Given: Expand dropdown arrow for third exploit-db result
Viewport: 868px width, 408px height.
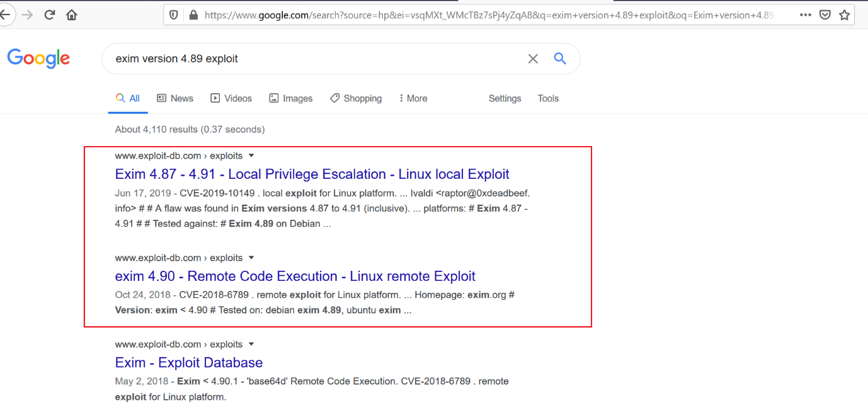Looking at the screenshot, I should point(251,344).
